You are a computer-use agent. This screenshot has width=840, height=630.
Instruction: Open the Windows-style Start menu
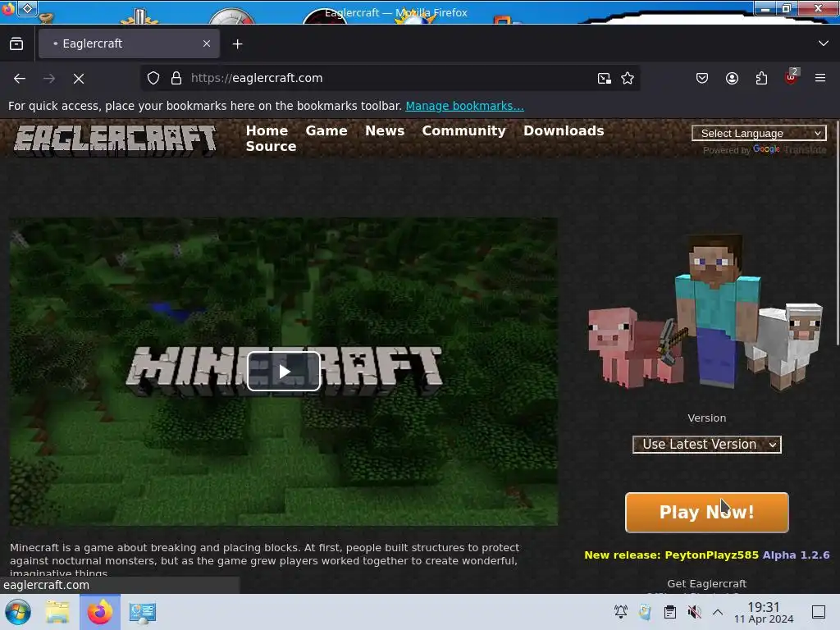point(18,612)
